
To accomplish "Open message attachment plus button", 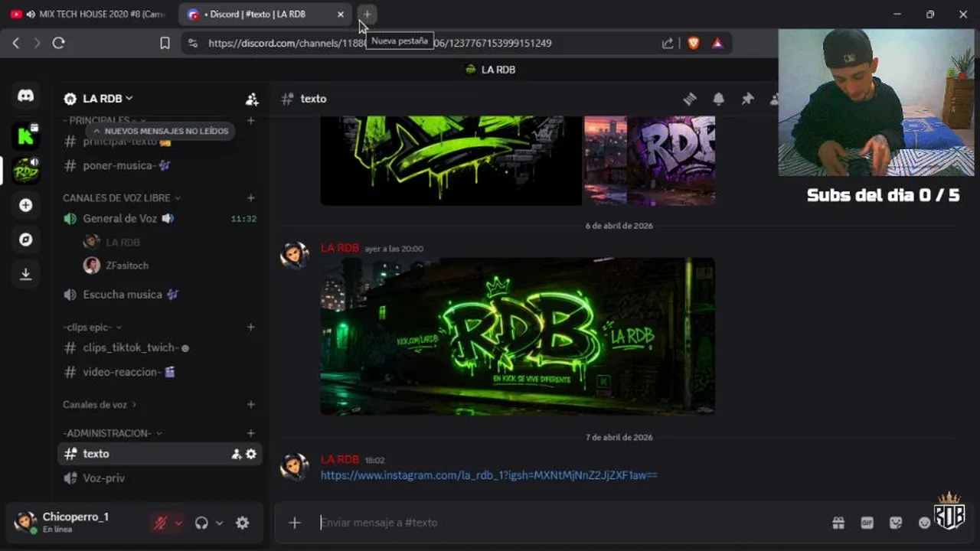I will [x=295, y=523].
